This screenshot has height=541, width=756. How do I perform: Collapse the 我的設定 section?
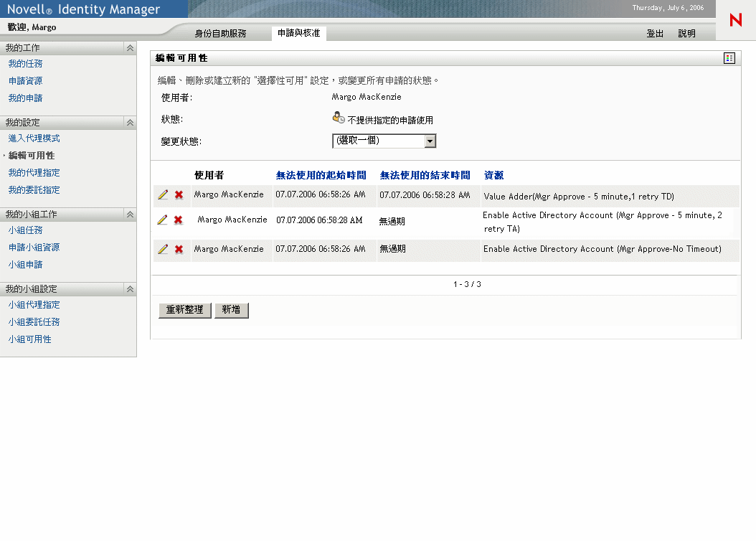[x=130, y=123]
